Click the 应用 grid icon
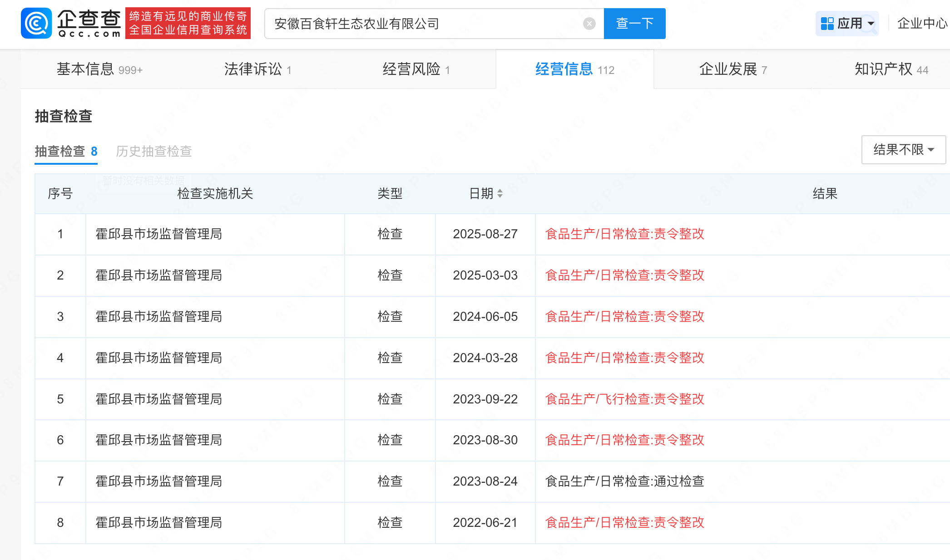 click(x=827, y=24)
